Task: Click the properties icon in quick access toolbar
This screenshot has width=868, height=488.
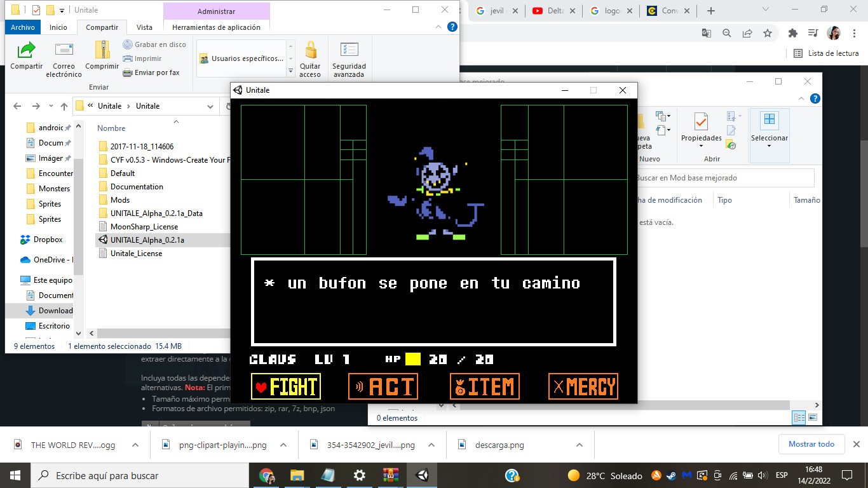Action: click(x=36, y=10)
